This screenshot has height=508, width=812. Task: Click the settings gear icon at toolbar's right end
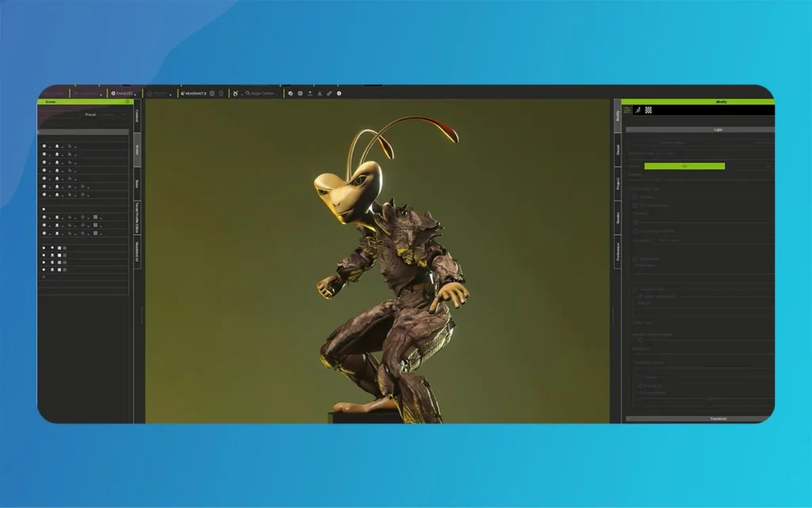pos(339,93)
